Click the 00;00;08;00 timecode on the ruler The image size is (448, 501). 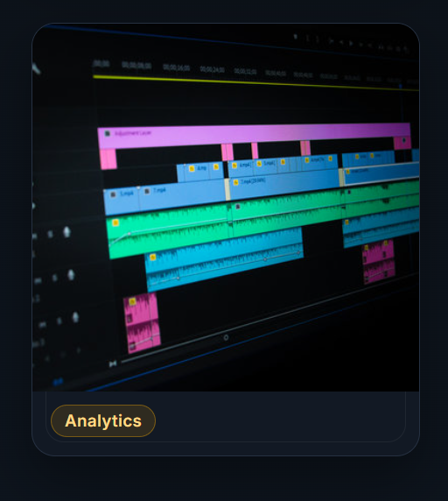point(136,65)
